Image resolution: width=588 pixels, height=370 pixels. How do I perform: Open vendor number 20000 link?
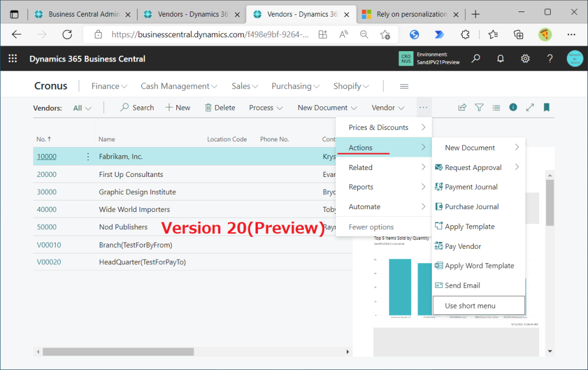tap(47, 175)
